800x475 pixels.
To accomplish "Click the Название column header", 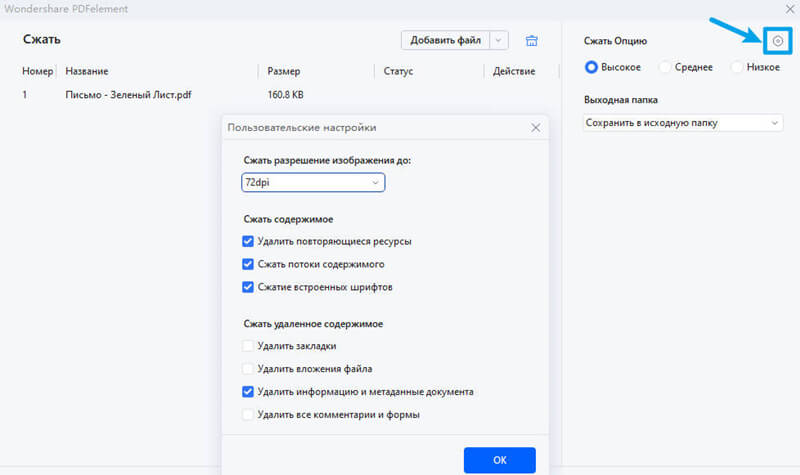I will coord(87,71).
